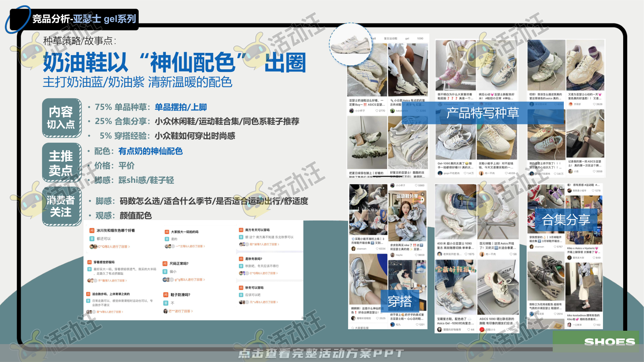Like the Gel-1090 post with 1.4万 hearts
The image size is (644, 362).
coord(465,173)
